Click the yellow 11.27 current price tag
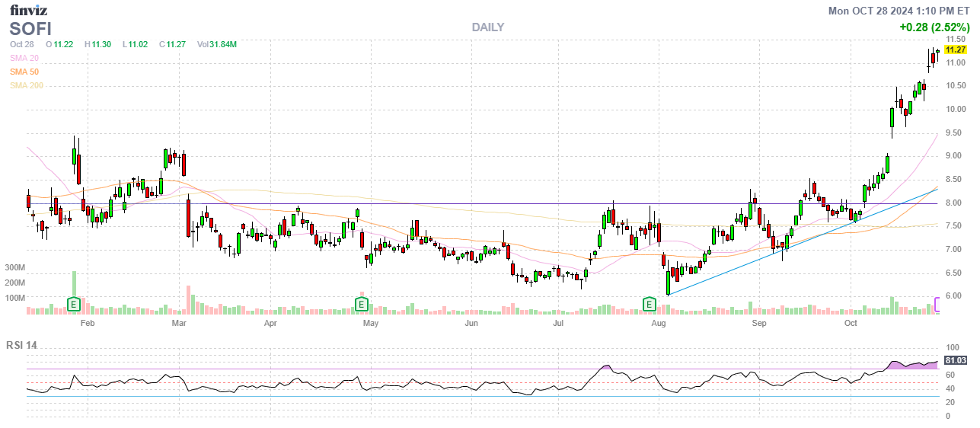The image size is (980, 428). pyautogui.click(x=955, y=50)
